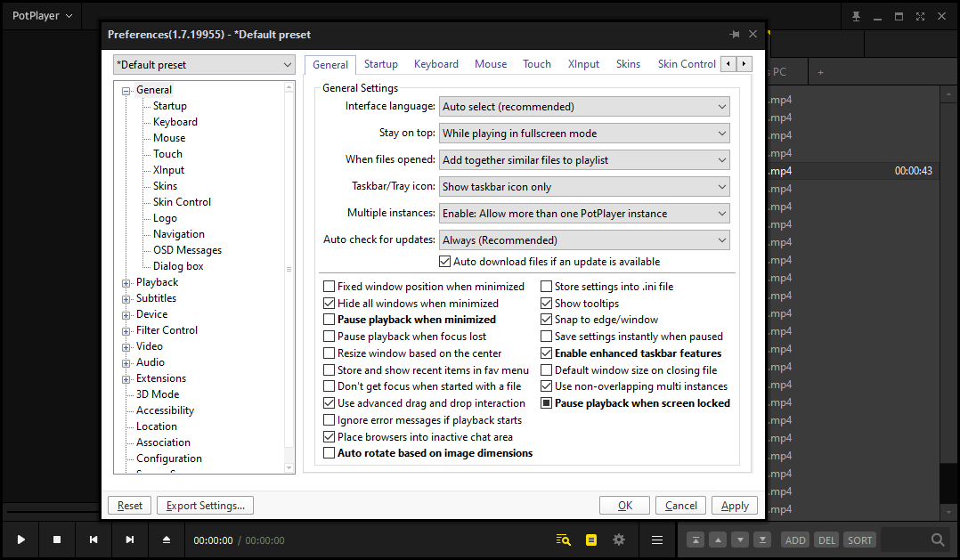Cancel the Preferences dialog
Viewport: 960px width, 560px height.
click(x=680, y=506)
